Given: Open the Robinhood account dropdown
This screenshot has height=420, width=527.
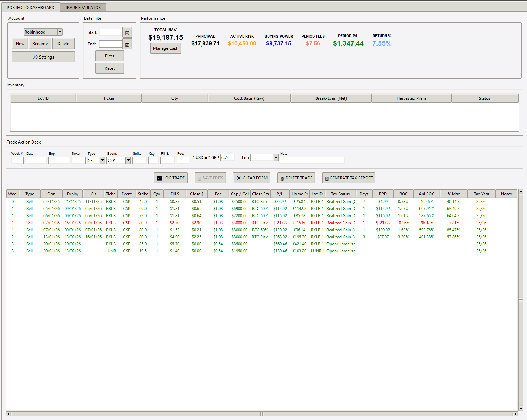Looking at the screenshot, I should click(60, 32).
